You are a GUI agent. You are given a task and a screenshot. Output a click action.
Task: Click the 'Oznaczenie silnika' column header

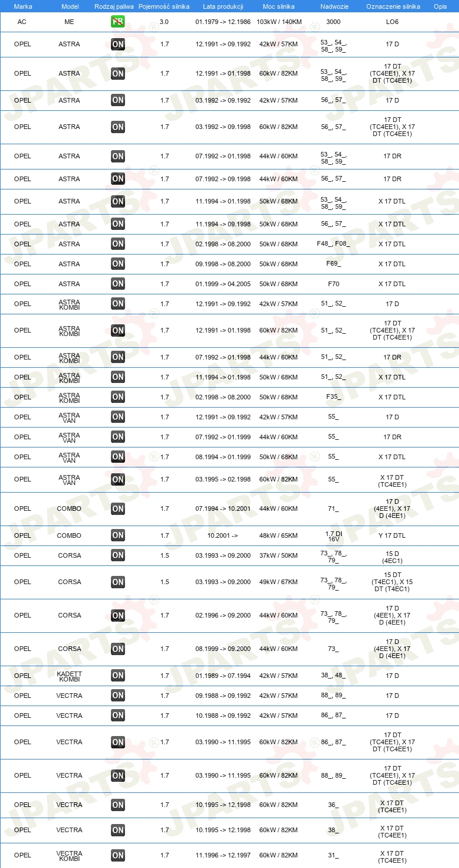(x=393, y=6)
